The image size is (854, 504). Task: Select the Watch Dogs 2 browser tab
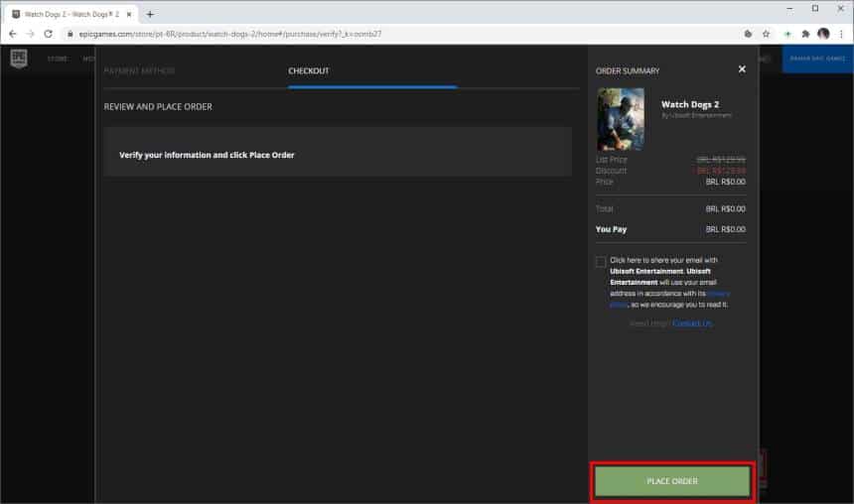click(71, 14)
